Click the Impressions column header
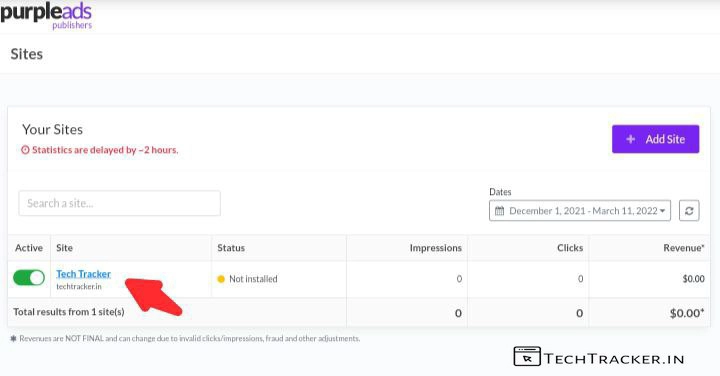 point(436,248)
